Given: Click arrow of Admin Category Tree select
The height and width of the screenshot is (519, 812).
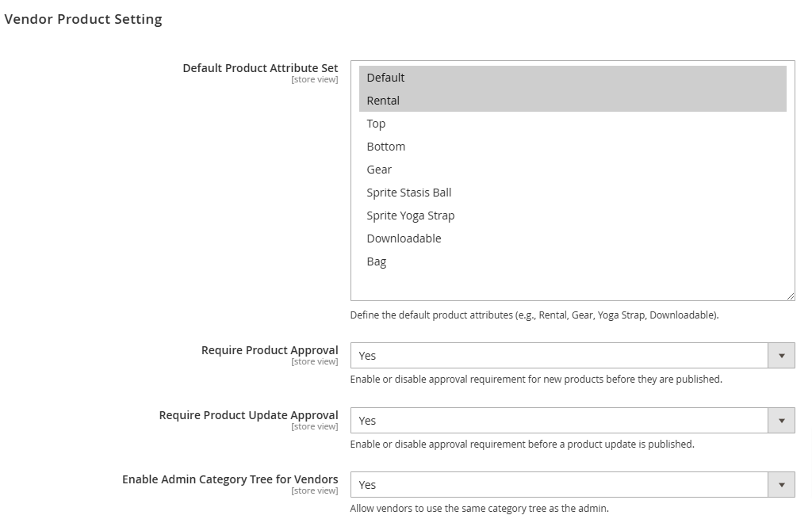Looking at the screenshot, I should [x=781, y=485].
